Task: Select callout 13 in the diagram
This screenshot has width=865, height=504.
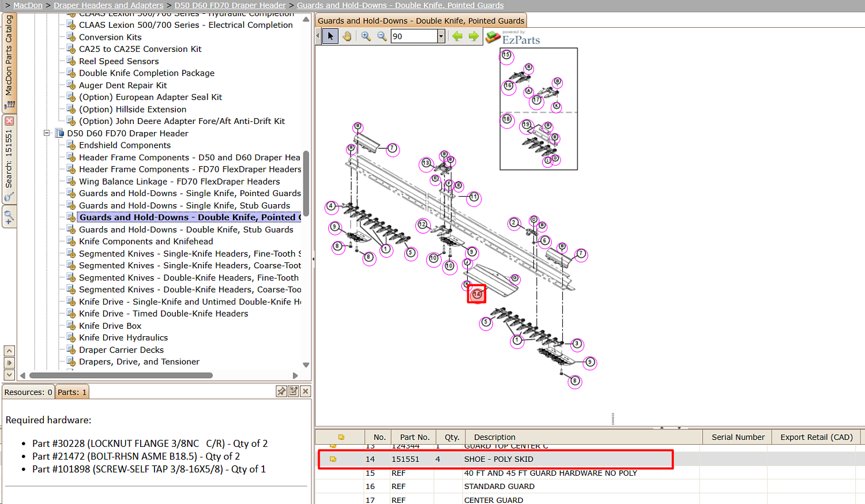Action: pos(426,163)
